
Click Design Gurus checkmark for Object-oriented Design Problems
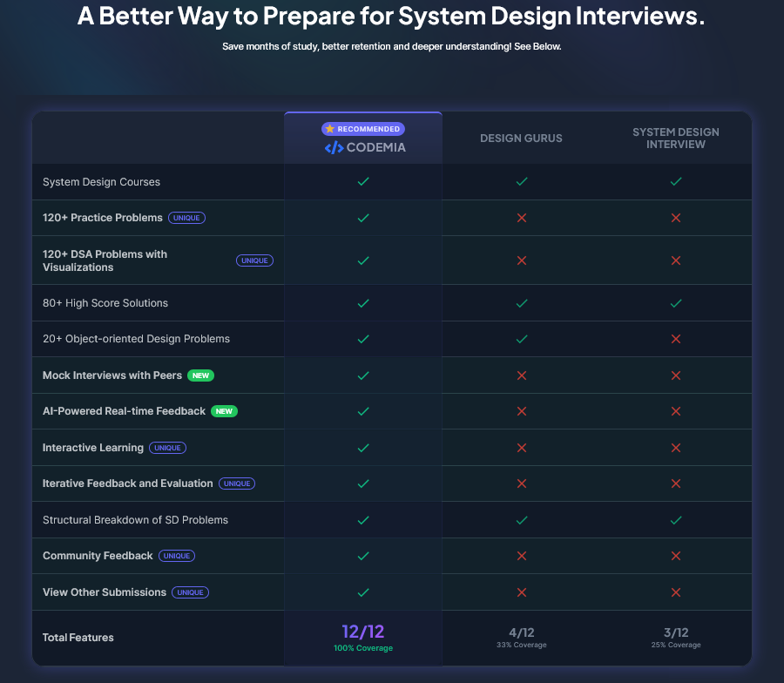(522, 339)
